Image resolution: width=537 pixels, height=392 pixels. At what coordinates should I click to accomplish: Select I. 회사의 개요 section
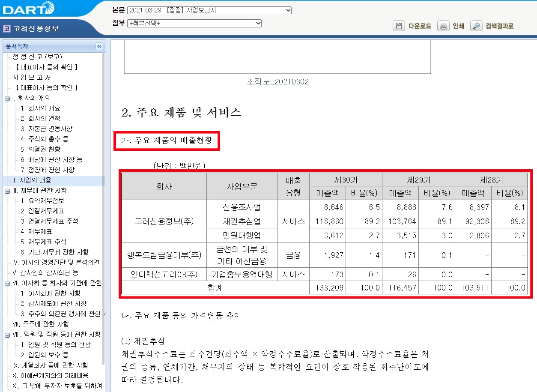pos(31,98)
